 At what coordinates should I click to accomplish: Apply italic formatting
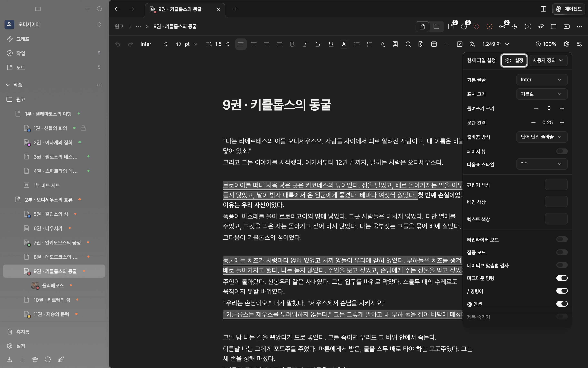pos(305,44)
